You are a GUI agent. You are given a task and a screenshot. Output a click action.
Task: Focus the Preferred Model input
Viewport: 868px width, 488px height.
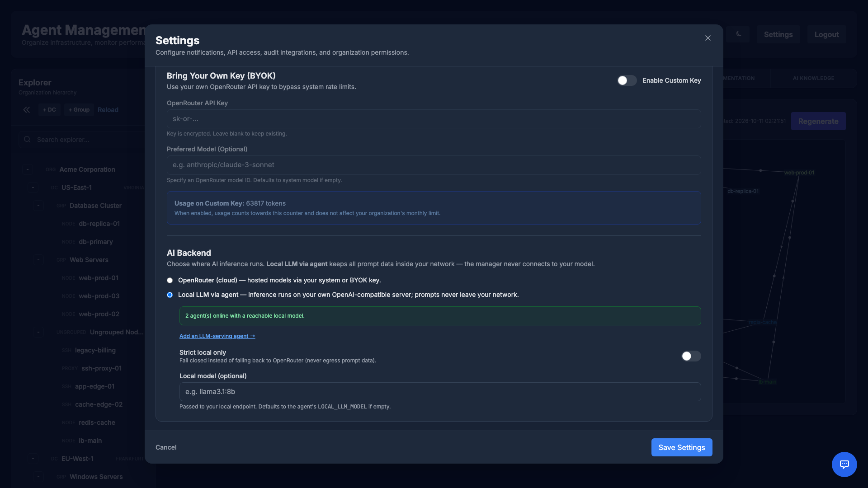(x=434, y=165)
